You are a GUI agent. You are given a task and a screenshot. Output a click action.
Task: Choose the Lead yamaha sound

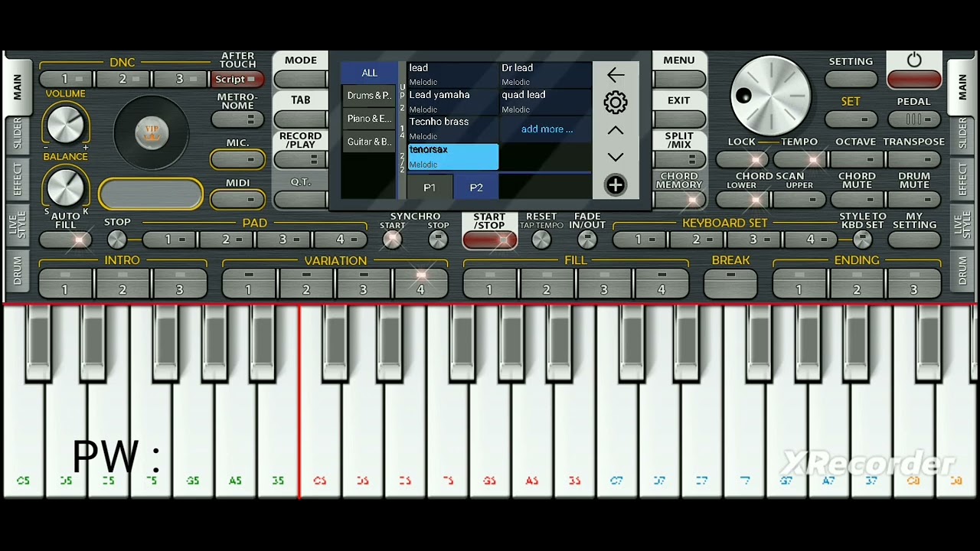pyautogui.click(x=452, y=102)
